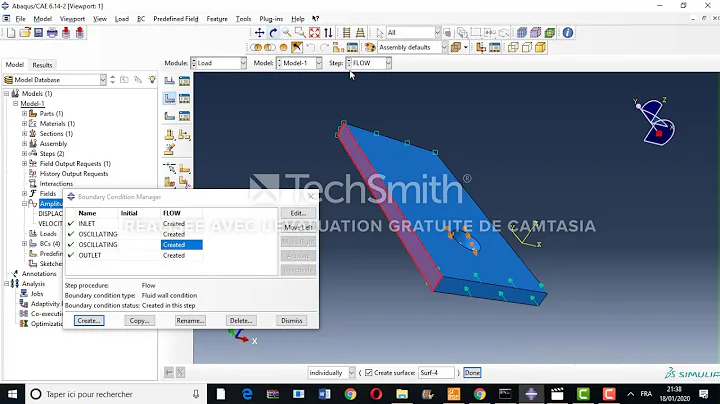Click the context help 'i' icon
The image size is (720, 404).
(568, 33)
